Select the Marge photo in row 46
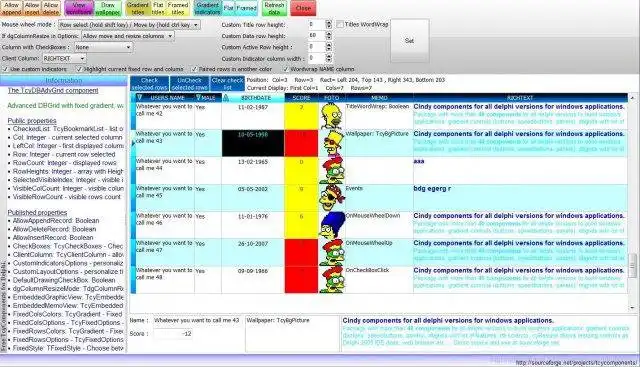640x367 pixels. (331, 225)
